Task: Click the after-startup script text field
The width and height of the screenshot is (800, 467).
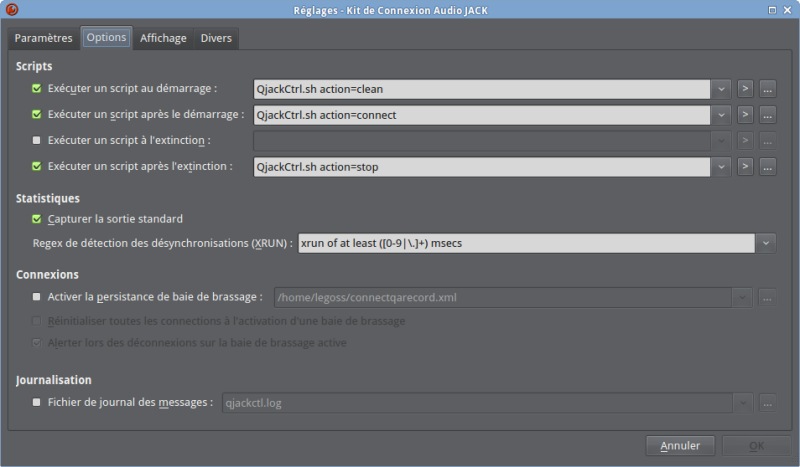Action: point(482,114)
